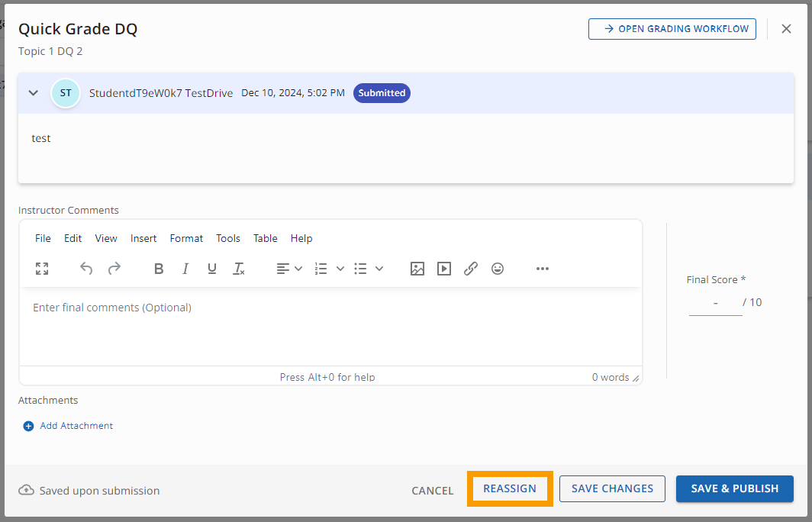Click the undo arrow icon

pyautogui.click(x=86, y=269)
